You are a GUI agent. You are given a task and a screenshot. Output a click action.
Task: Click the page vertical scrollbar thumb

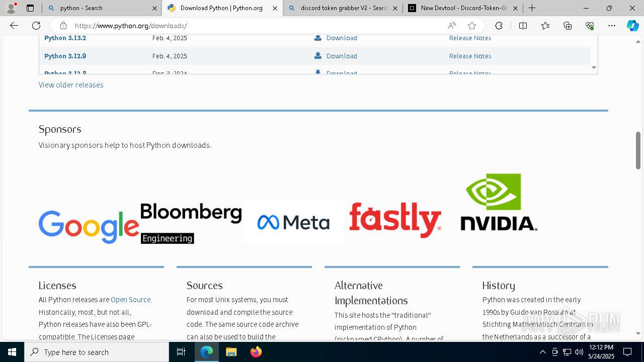[638, 150]
